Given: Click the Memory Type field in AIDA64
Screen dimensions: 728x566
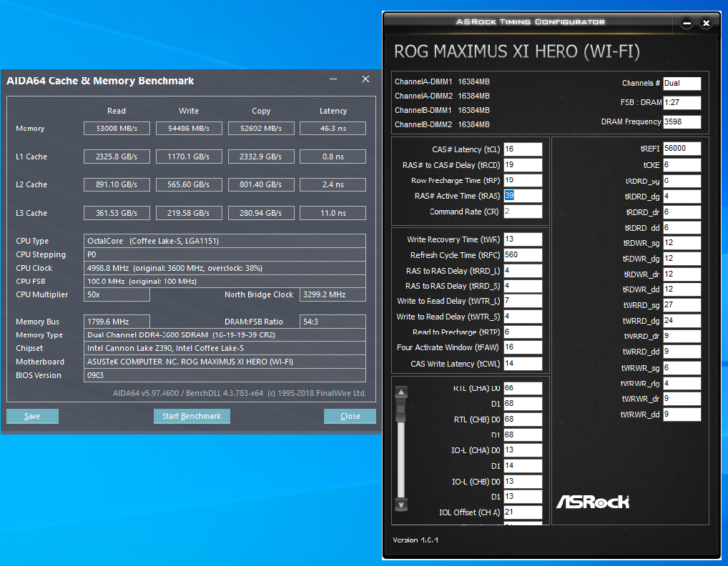Looking at the screenshot, I should coord(225,335).
